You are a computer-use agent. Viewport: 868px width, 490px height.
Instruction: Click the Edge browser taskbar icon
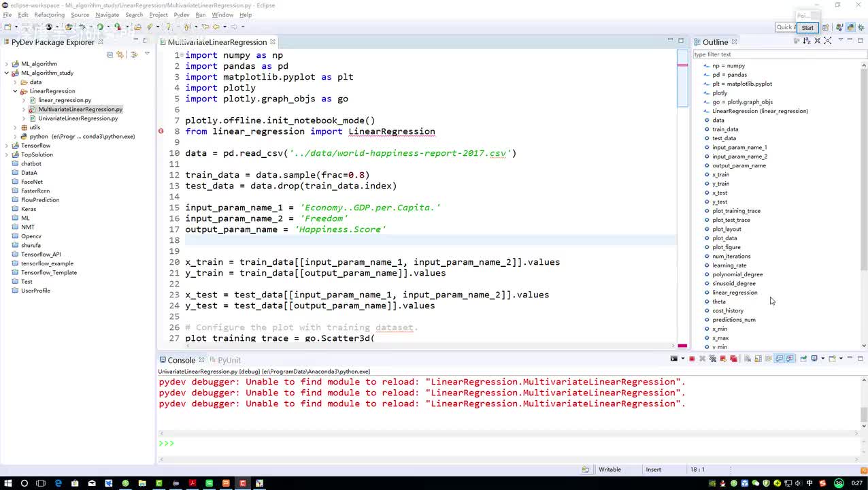click(58, 483)
